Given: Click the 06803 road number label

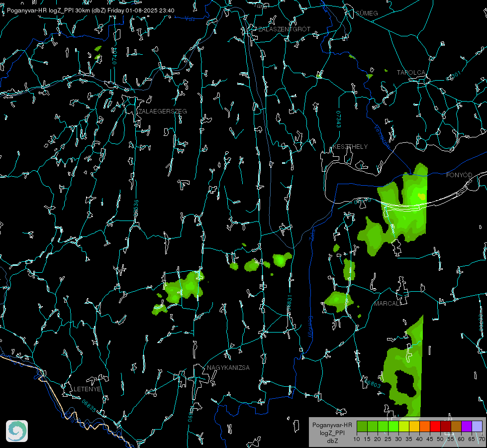Looking at the screenshot, I should 373,383.
